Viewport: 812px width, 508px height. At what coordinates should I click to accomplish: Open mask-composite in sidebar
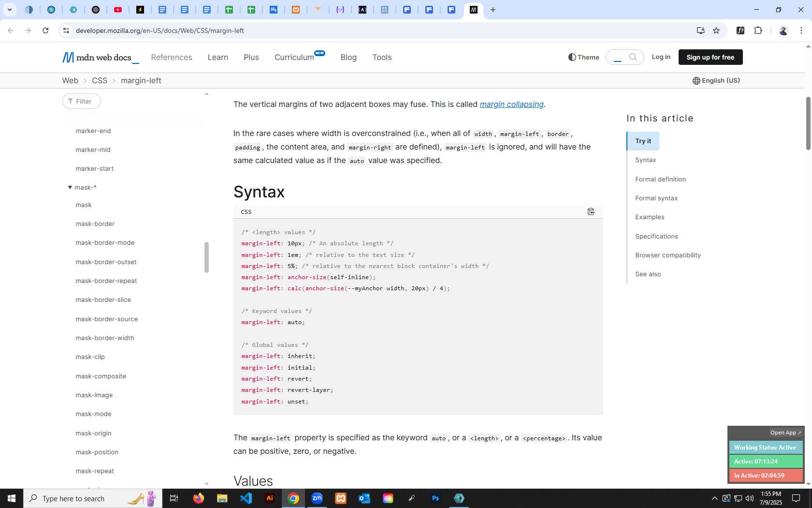click(x=101, y=376)
